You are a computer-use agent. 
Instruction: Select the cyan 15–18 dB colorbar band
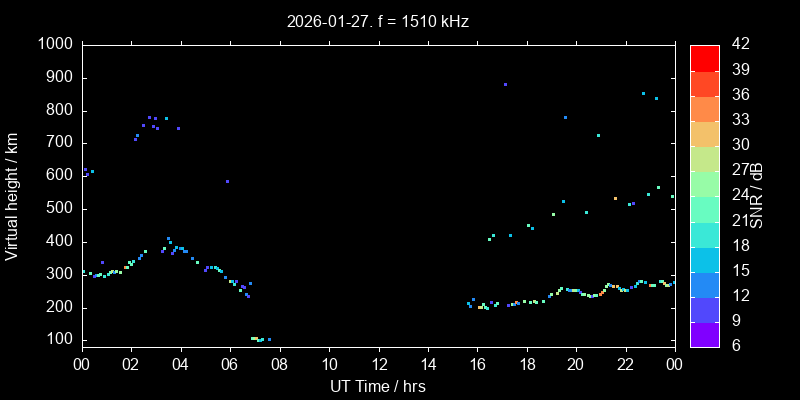coord(705,259)
